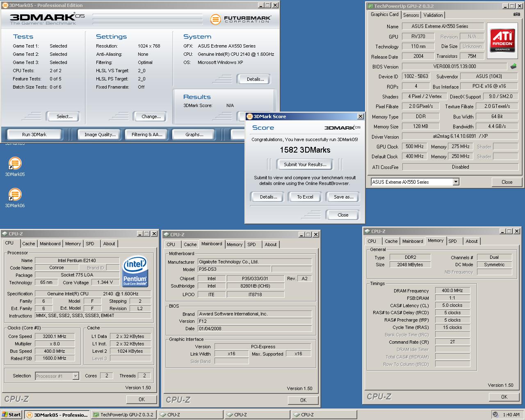The width and height of the screenshot is (525, 420).
Task: Open Graphs in 3DMark05
Action: (x=194, y=135)
